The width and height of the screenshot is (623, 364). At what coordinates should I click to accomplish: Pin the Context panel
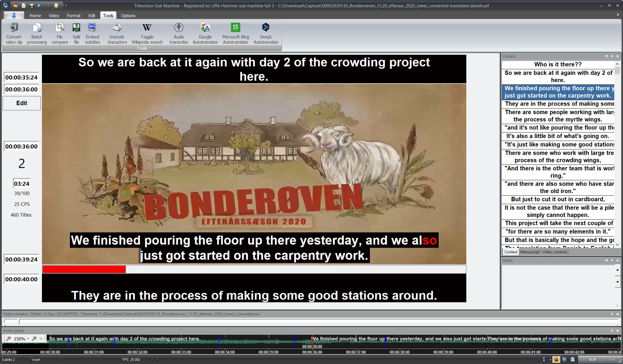pyautogui.click(x=612, y=56)
